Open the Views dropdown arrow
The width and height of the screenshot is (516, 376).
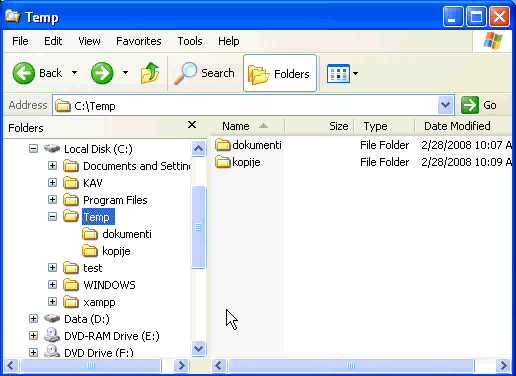[x=355, y=73]
